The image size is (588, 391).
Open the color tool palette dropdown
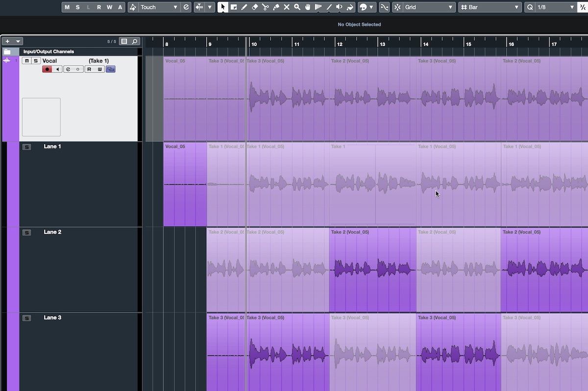pyautogui.click(x=372, y=7)
